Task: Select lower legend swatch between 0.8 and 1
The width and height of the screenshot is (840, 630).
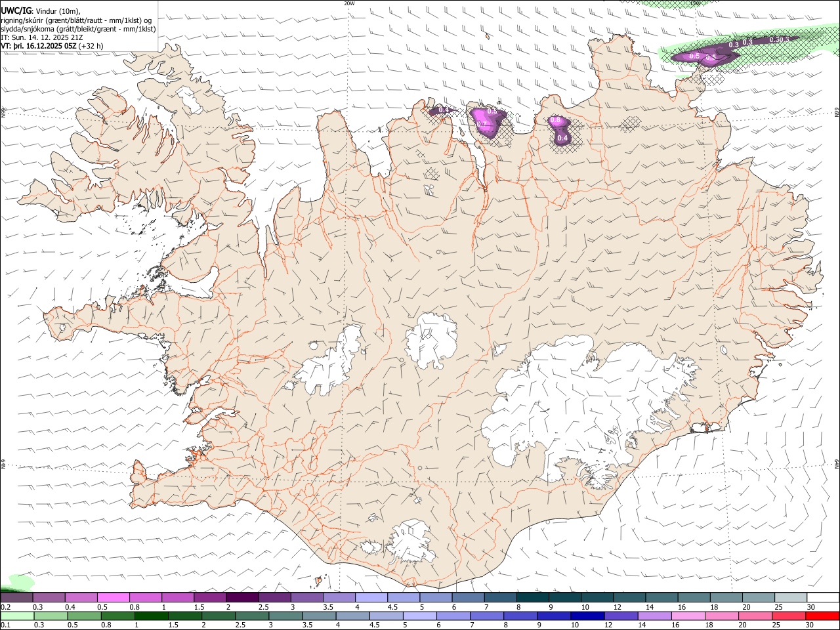Action: pos(117,616)
